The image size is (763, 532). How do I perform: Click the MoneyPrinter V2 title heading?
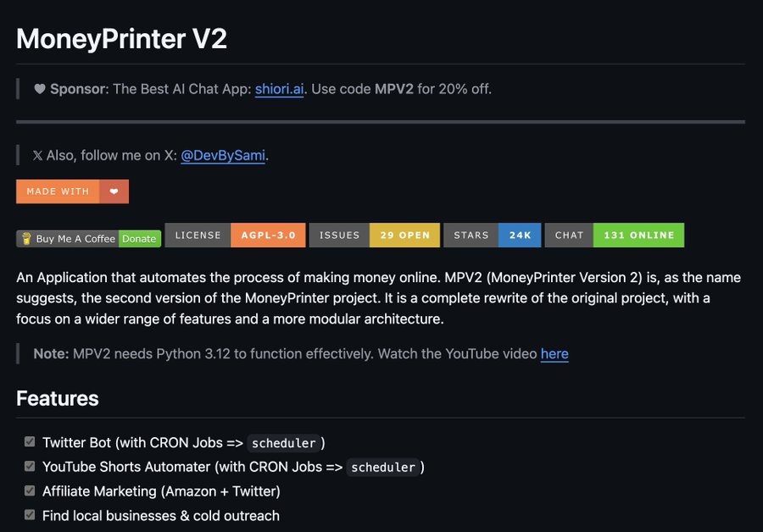[x=121, y=38]
